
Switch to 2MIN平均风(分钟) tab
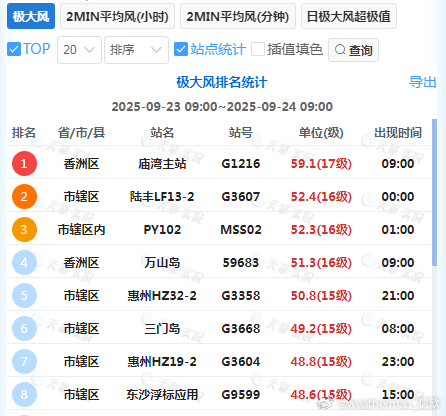tap(238, 16)
